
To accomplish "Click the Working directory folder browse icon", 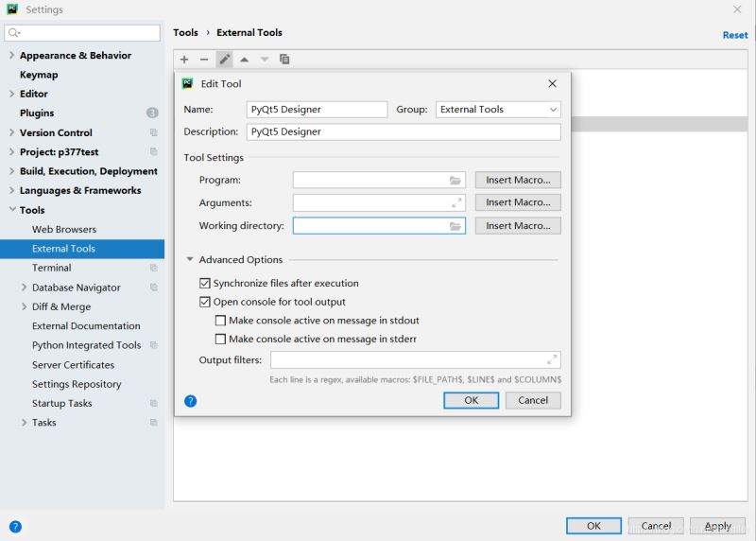I will click(x=455, y=226).
